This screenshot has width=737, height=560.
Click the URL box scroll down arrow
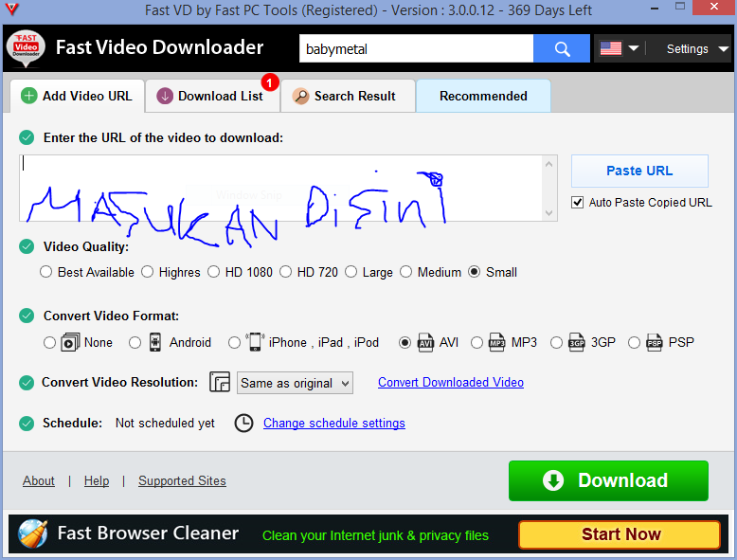(x=548, y=213)
